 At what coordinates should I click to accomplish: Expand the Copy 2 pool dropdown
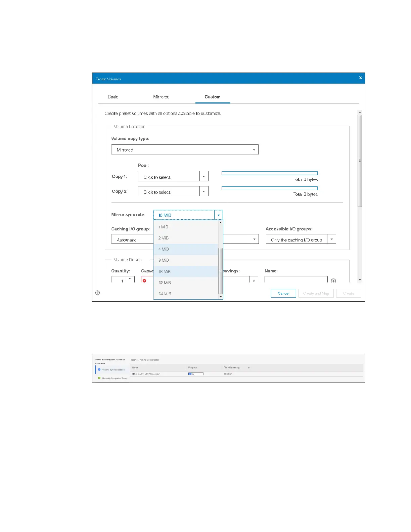[x=204, y=191]
